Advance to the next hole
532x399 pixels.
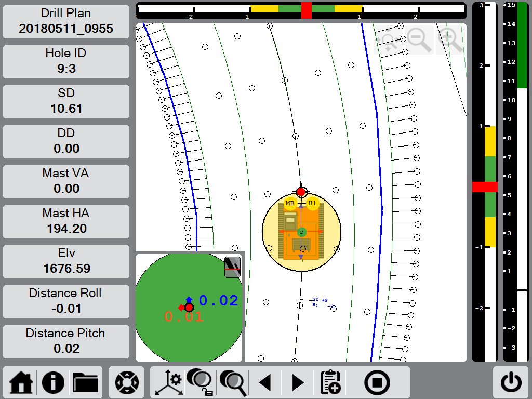(297, 382)
